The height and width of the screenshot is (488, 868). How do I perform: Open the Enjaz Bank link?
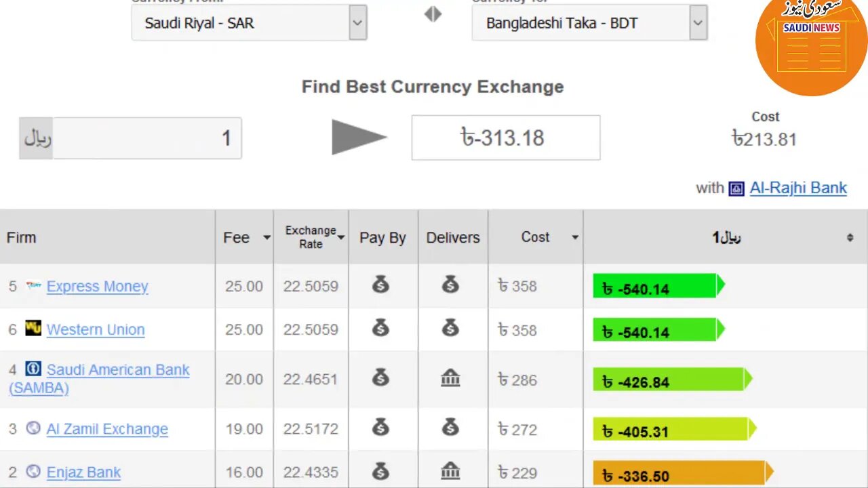[83, 472]
